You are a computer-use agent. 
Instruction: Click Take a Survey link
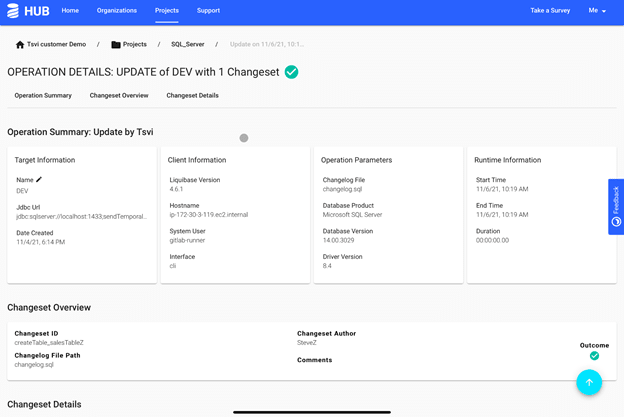[x=550, y=11]
